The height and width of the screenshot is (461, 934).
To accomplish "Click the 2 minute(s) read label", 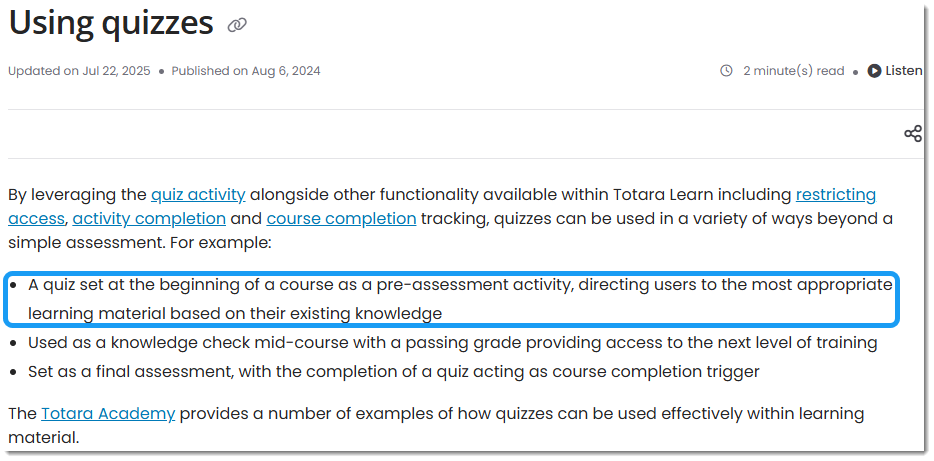I will pyautogui.click(x=793, y=71).
